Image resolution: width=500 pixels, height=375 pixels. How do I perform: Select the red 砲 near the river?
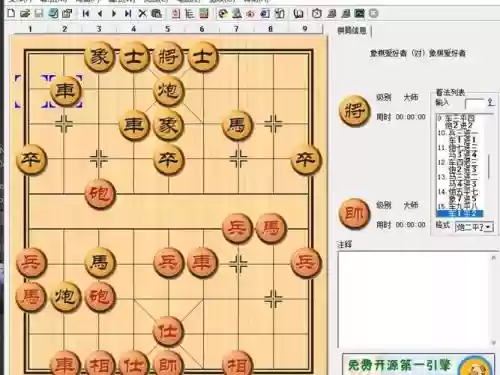click(x=100, y=194)
